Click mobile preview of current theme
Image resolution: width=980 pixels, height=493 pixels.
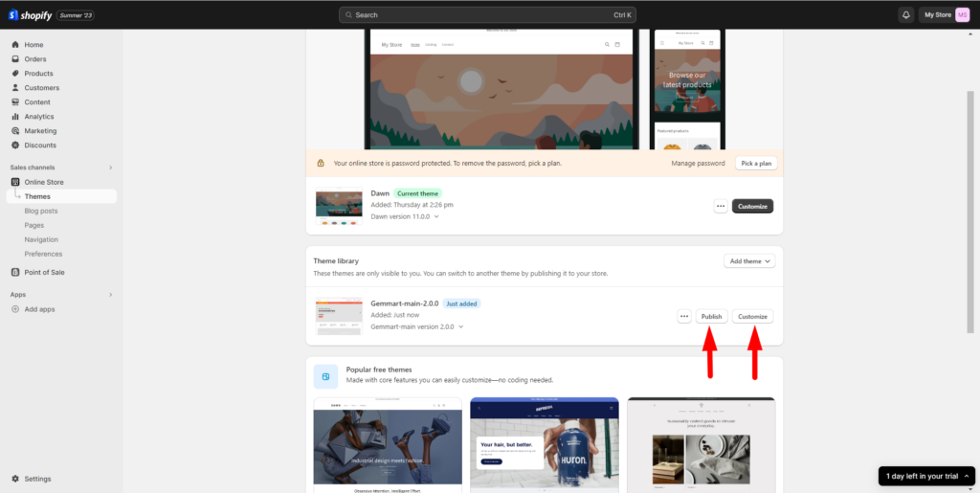coord(687,89)
